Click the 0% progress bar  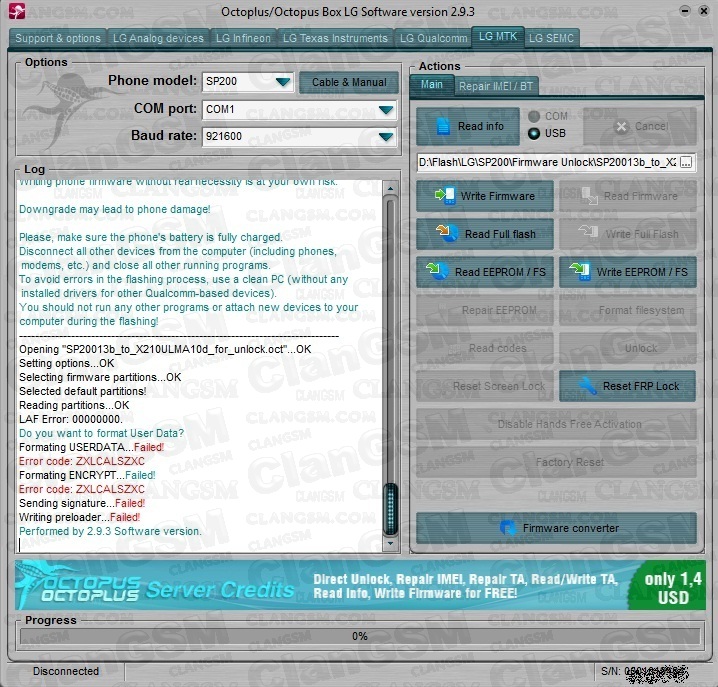coord(359,636)
